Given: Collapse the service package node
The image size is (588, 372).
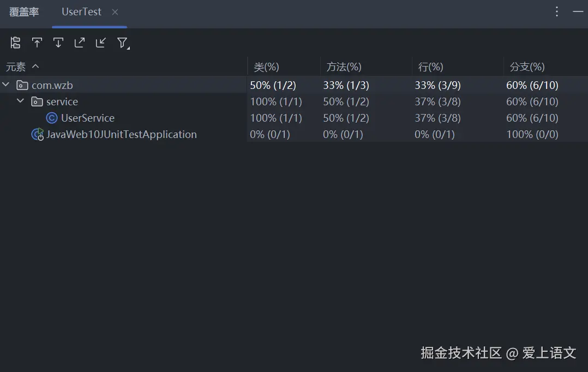Looking at the screenshot, I should [x=21, y=101].
